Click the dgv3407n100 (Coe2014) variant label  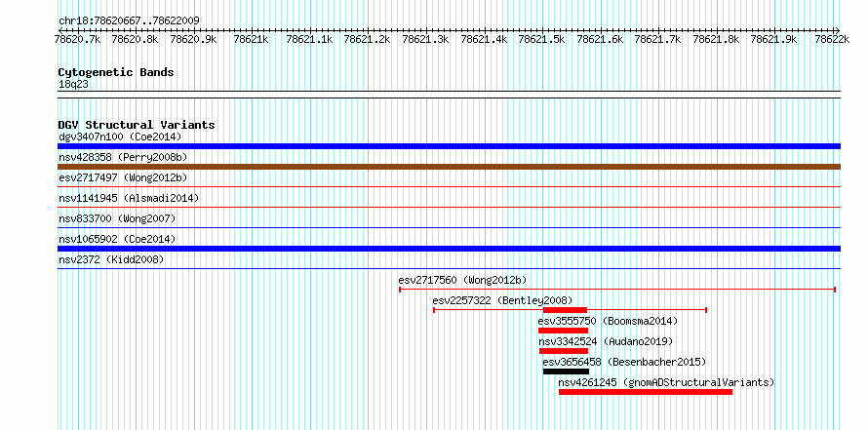120,137
